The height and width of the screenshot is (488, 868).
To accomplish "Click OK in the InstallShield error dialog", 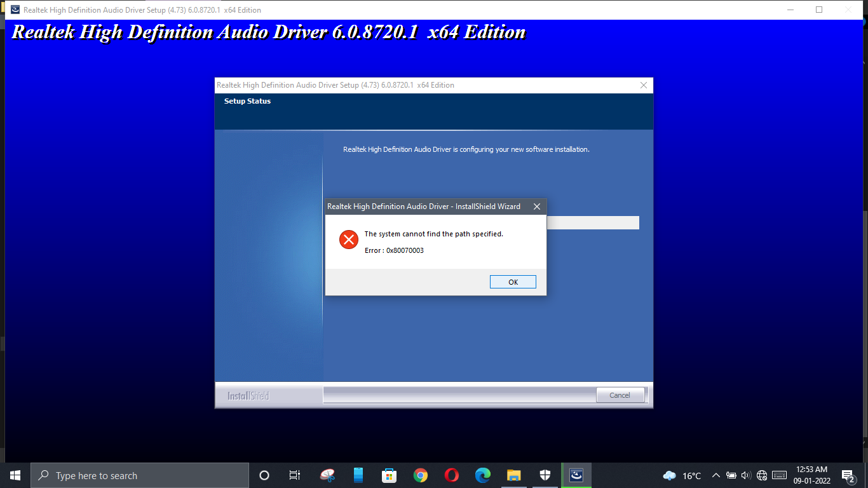I will click(513, 282).
